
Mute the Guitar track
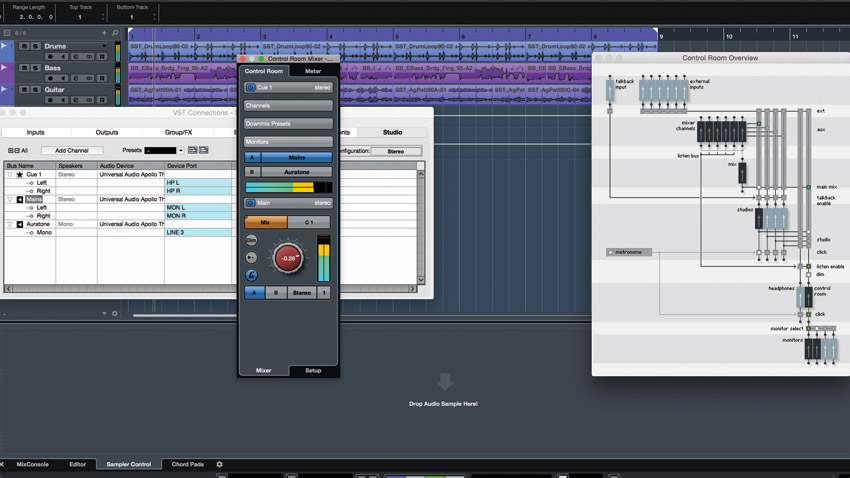point(24,89)
